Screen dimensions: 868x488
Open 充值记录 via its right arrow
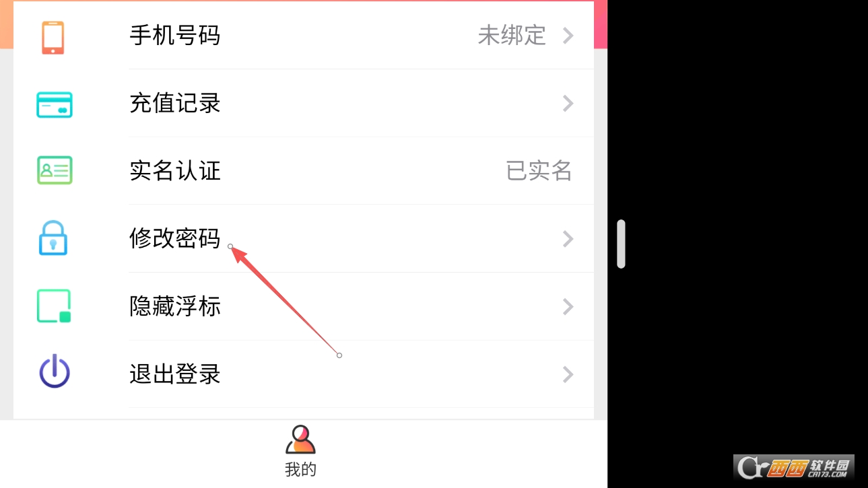568,103
